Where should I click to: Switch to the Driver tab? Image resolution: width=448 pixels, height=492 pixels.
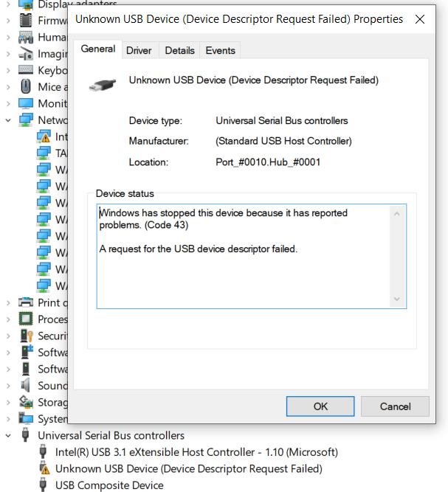click(139, 50)
